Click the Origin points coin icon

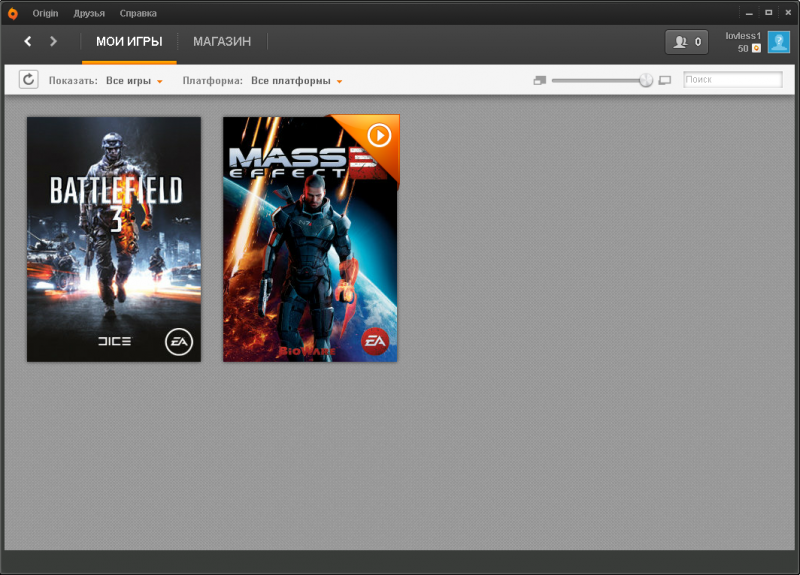[757, 48]
